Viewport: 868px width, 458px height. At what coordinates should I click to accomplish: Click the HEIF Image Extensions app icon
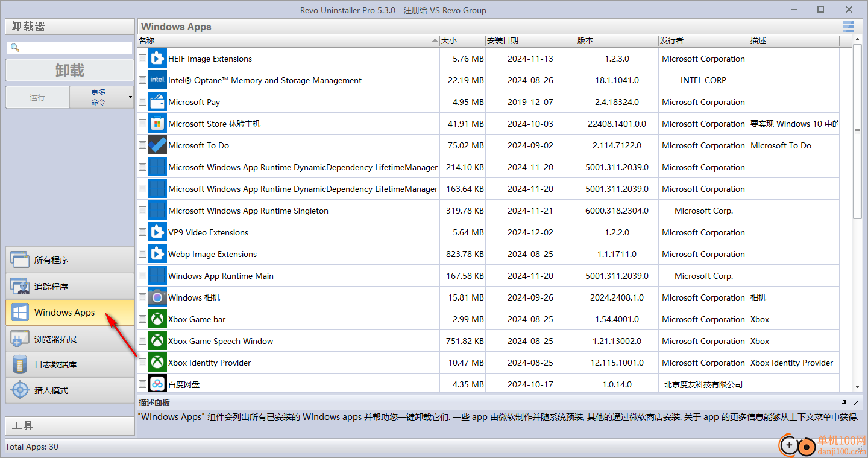point(157,59)
